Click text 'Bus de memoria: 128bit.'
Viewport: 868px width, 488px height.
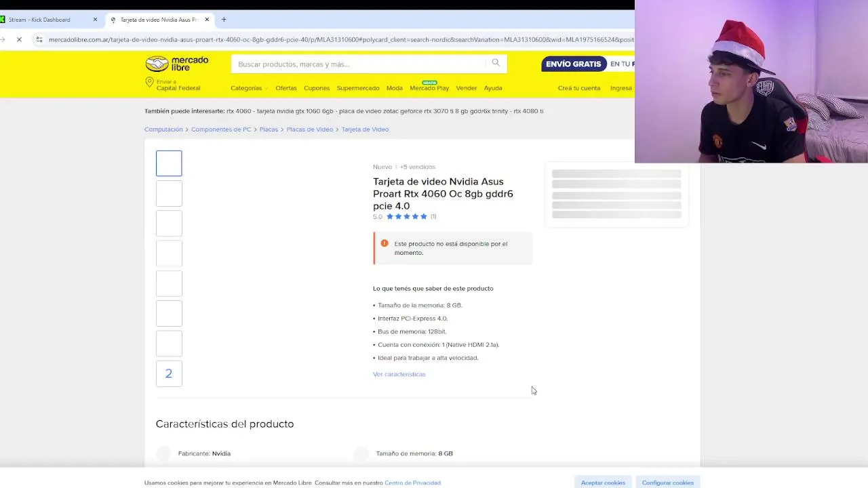pos(412,331)
